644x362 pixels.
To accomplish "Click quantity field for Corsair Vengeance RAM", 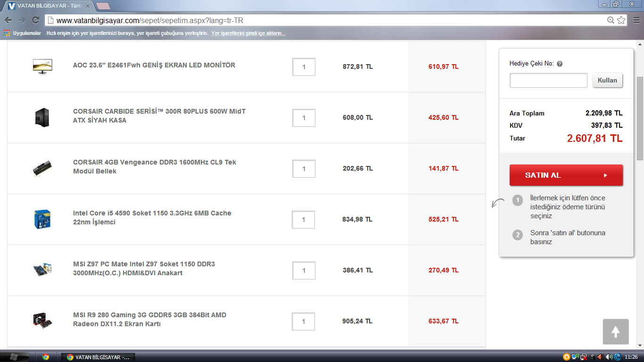I will 304,169.
